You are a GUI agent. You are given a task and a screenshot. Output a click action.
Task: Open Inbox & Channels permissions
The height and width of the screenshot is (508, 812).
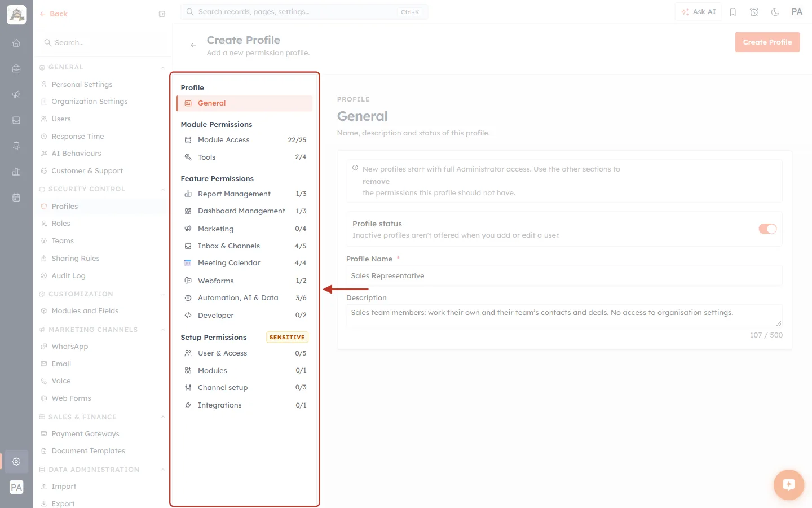[245, 246]
